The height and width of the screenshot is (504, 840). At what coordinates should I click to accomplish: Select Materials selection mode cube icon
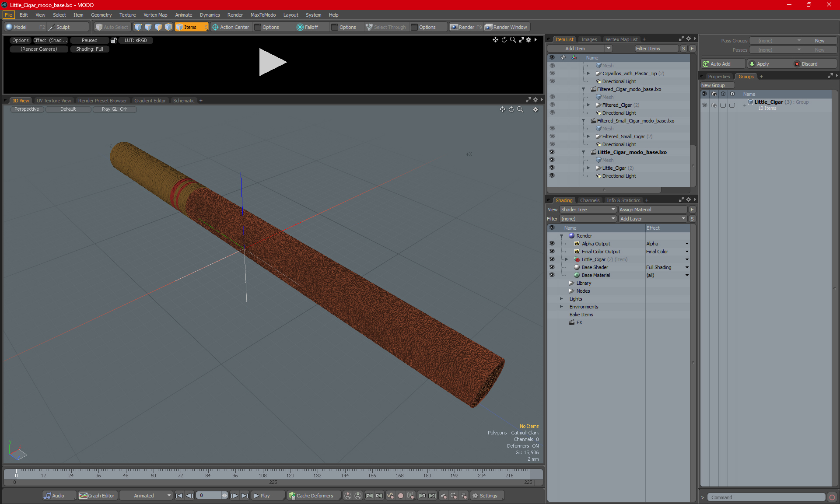tap(168, 27)
